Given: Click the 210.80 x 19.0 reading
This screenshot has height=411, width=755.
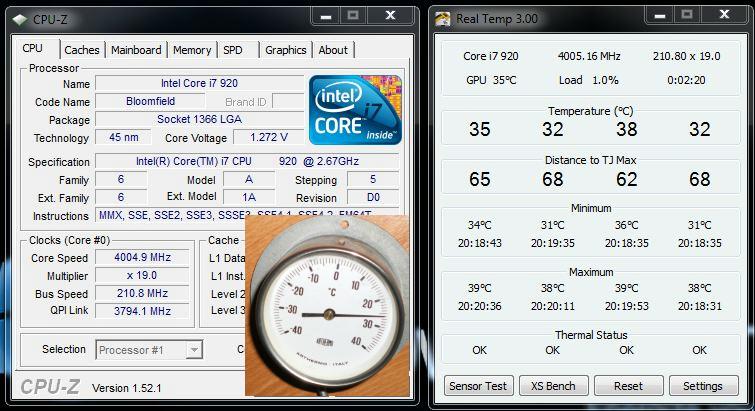Looking at the screenshot, I should (687, 56).
